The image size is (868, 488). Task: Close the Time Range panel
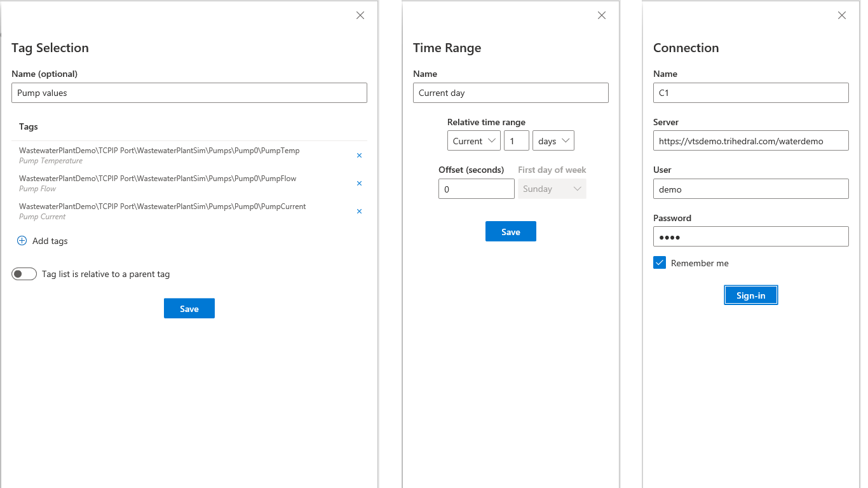(x=602, y=15)
